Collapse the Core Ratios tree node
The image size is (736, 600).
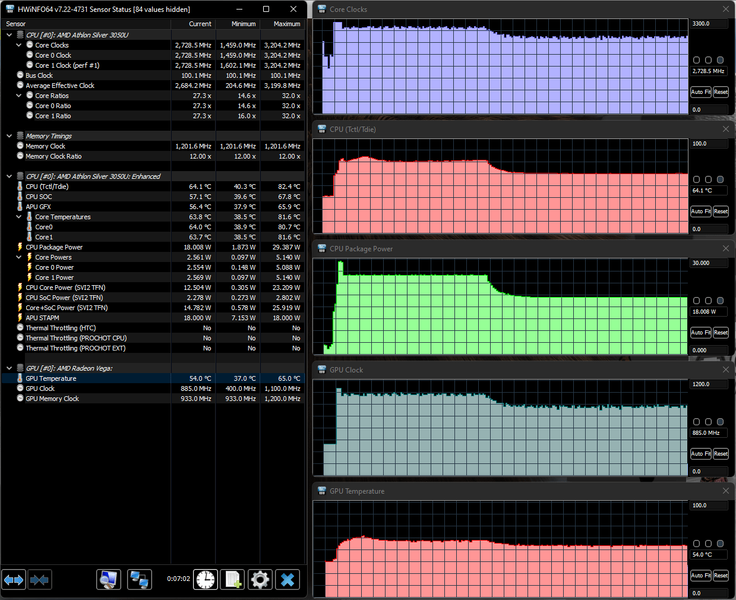(19, 95)
